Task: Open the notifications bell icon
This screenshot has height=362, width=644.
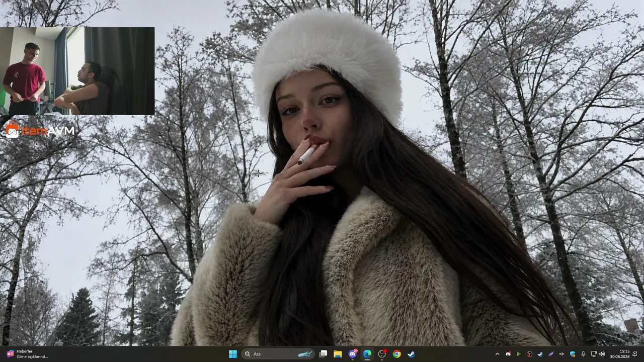Action: click(x=635, y=354)
